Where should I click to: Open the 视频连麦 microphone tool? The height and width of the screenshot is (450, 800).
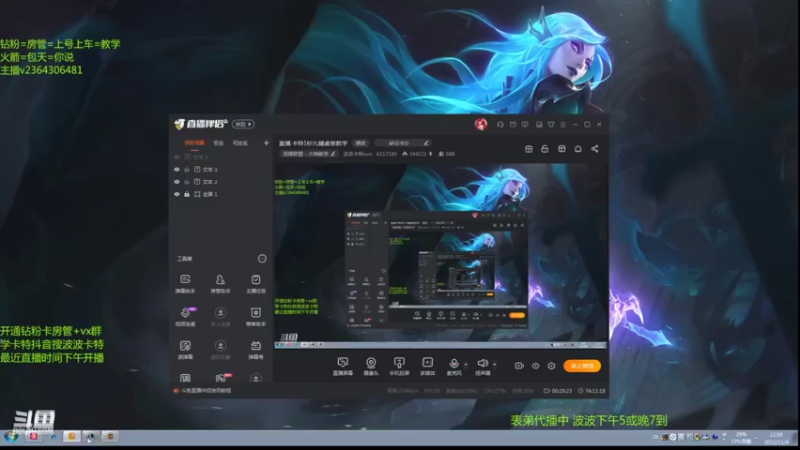tap(185, 316)
